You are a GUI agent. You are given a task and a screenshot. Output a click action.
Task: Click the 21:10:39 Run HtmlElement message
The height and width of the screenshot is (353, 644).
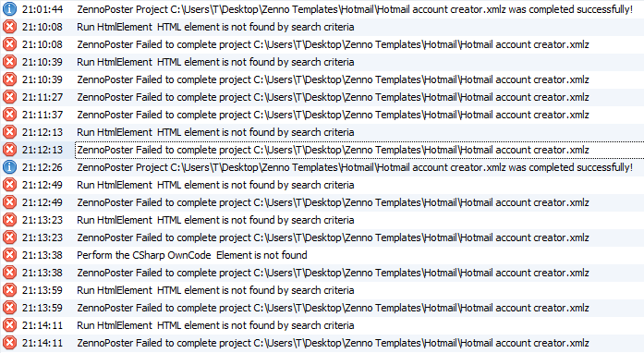215,62
